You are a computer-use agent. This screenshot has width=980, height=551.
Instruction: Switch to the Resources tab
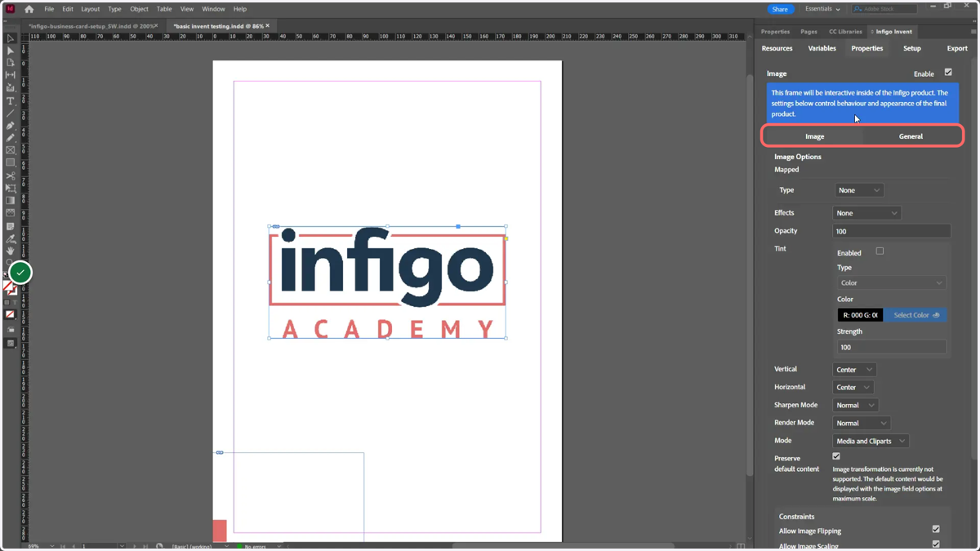(777, 48)
